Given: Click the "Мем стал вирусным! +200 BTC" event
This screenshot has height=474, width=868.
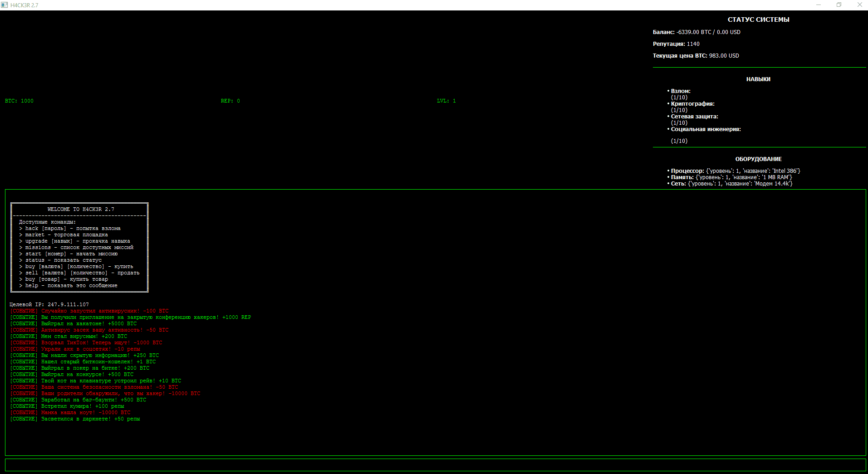Looking at the screenshot, I should pos(69,336).
